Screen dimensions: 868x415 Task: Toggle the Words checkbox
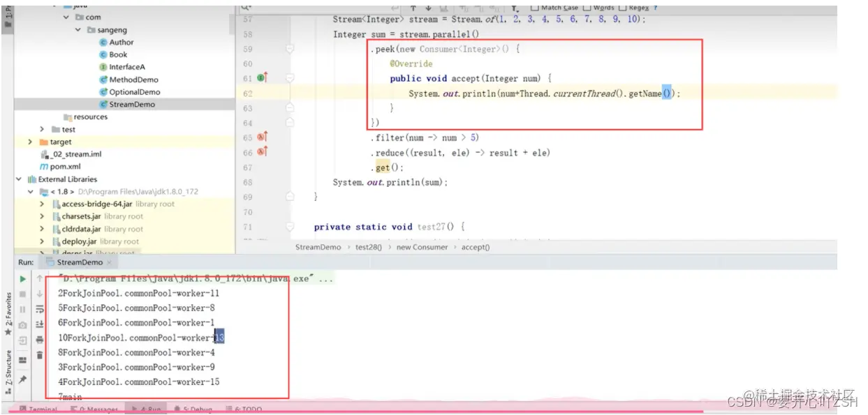(587, 8)
